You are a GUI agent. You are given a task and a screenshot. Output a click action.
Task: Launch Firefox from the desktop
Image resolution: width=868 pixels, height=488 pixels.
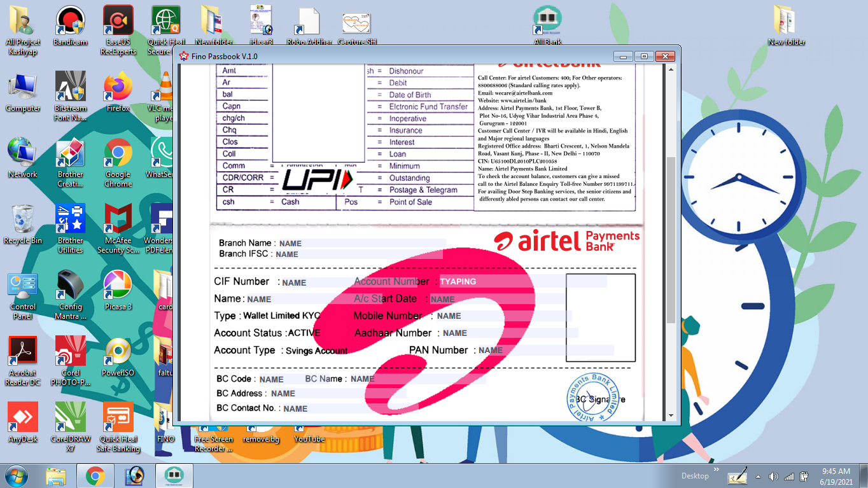[118, 92]
